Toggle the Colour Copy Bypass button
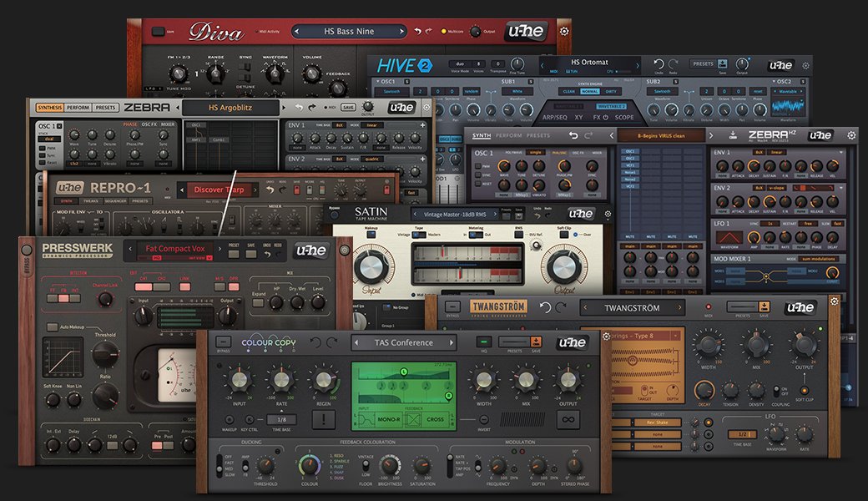The image size is (868, 501). 222,342
